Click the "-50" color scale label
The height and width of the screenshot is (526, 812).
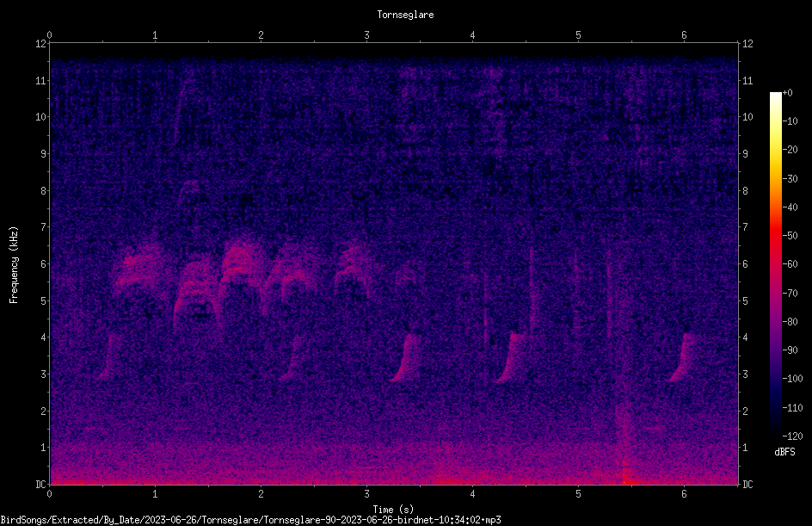point(790,236)
